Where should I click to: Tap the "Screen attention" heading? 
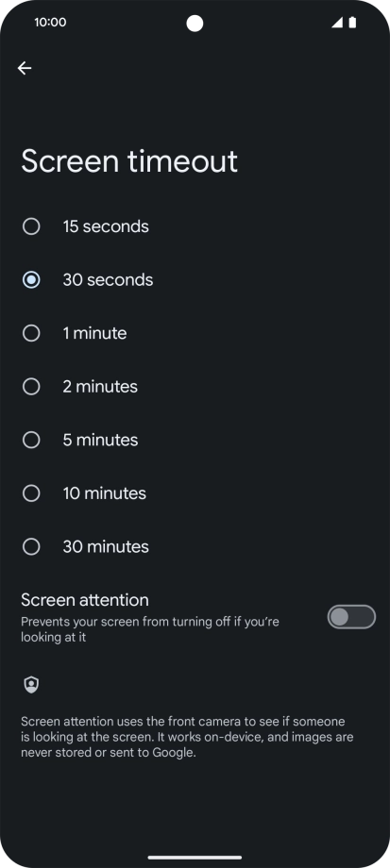(x=85, y=600)
